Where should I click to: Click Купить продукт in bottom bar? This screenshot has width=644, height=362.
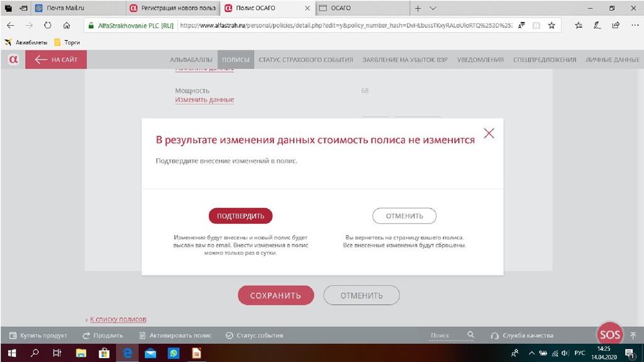(38, 336)
